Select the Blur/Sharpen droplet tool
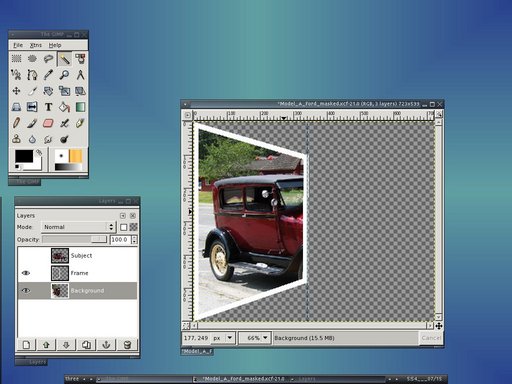 pyautogui.click(x=32, y=139)
